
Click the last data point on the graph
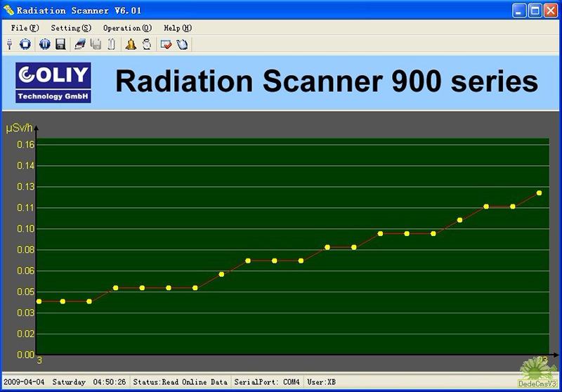(x=539, y=192)
